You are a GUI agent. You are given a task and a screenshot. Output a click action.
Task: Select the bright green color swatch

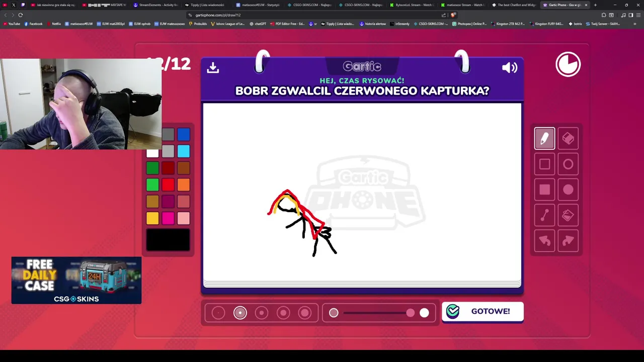point(152,185)
